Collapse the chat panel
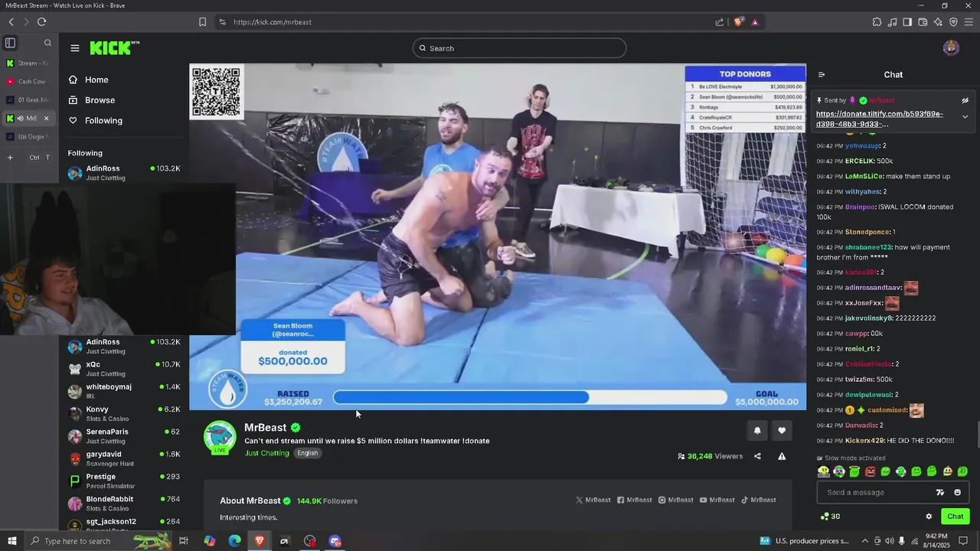 point(822,75)
